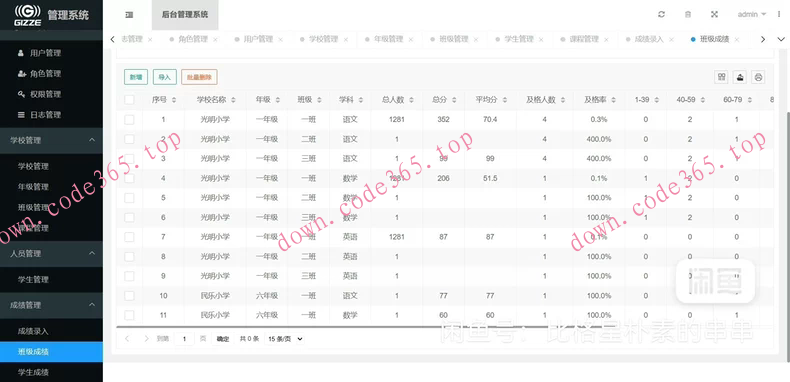The width and height of the screenshot is (790, 382).
Task: Check the checkbox for row 9
Action: (x=129, y=276)
